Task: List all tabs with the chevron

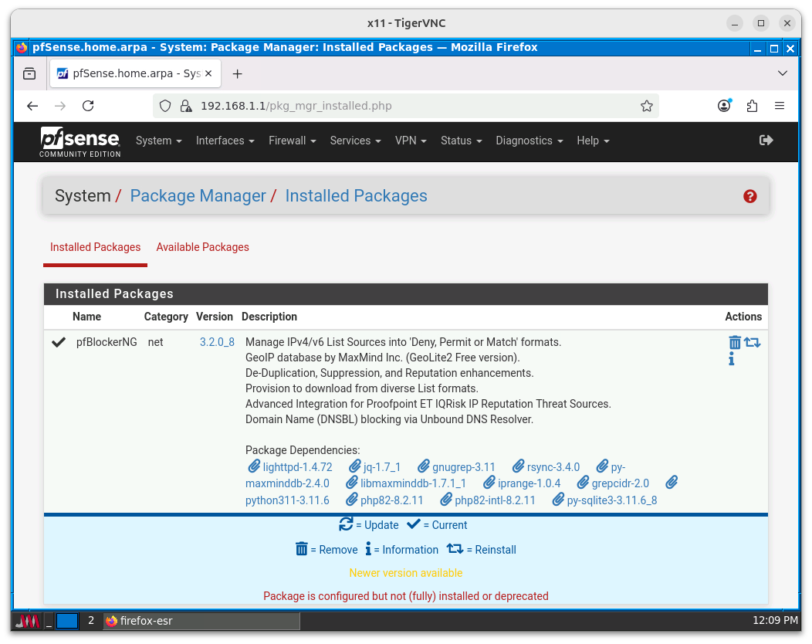Action: [x=783, y=73]
